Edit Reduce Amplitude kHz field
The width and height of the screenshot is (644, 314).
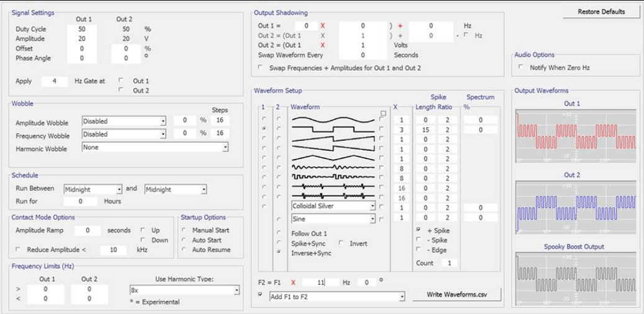coord(113,250)
